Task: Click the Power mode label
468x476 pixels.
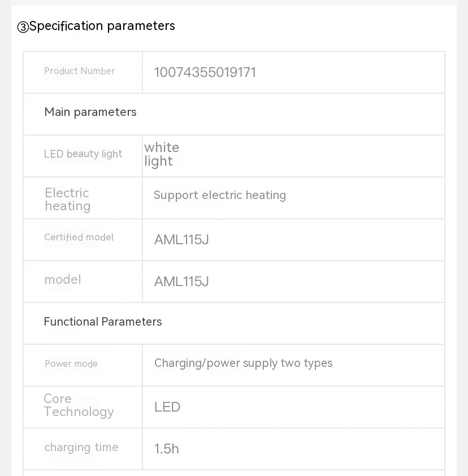Action: coord(71,364)
